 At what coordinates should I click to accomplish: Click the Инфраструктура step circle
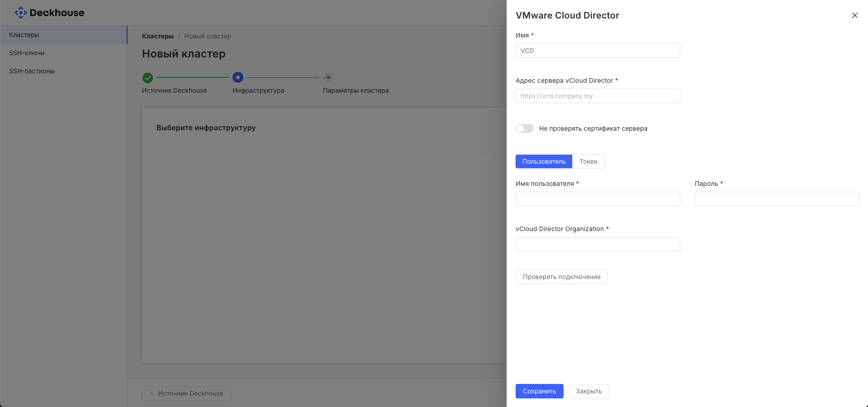point(238,77)
